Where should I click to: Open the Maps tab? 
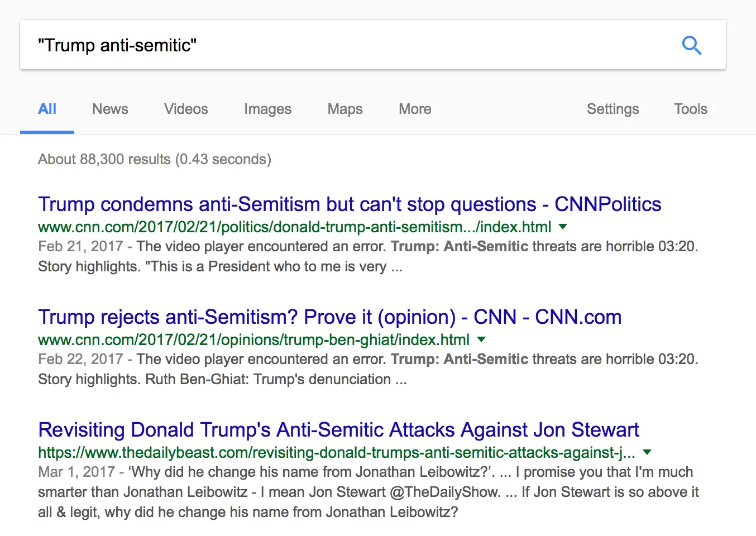(345, 109)
